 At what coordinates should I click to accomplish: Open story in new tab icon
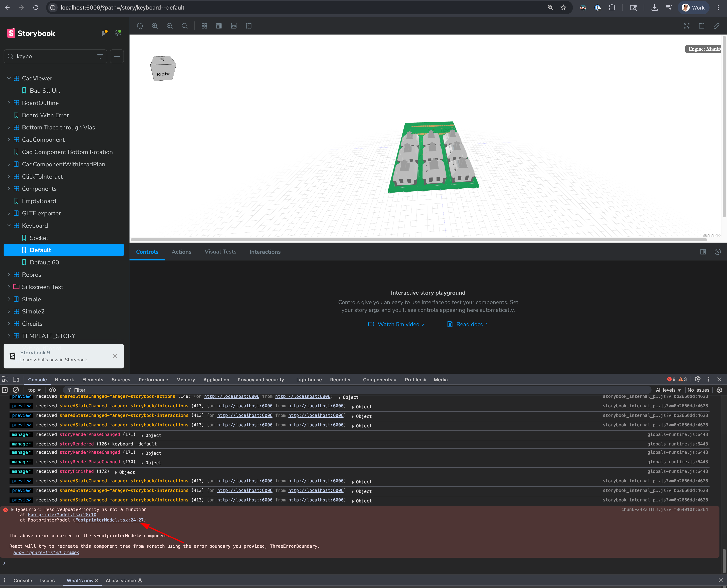702,26
